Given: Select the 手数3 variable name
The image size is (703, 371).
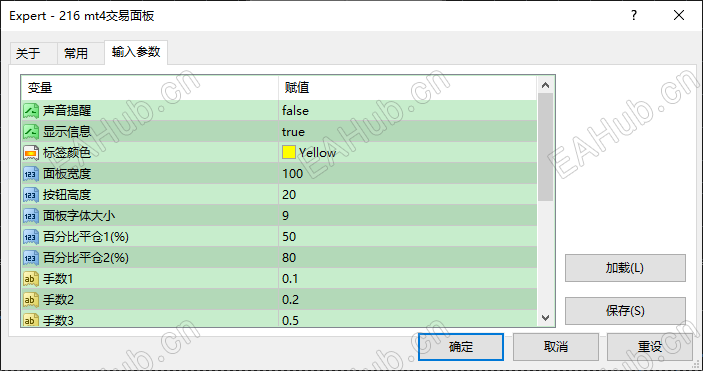Looking at the screenshot, I should click(58, 320).
